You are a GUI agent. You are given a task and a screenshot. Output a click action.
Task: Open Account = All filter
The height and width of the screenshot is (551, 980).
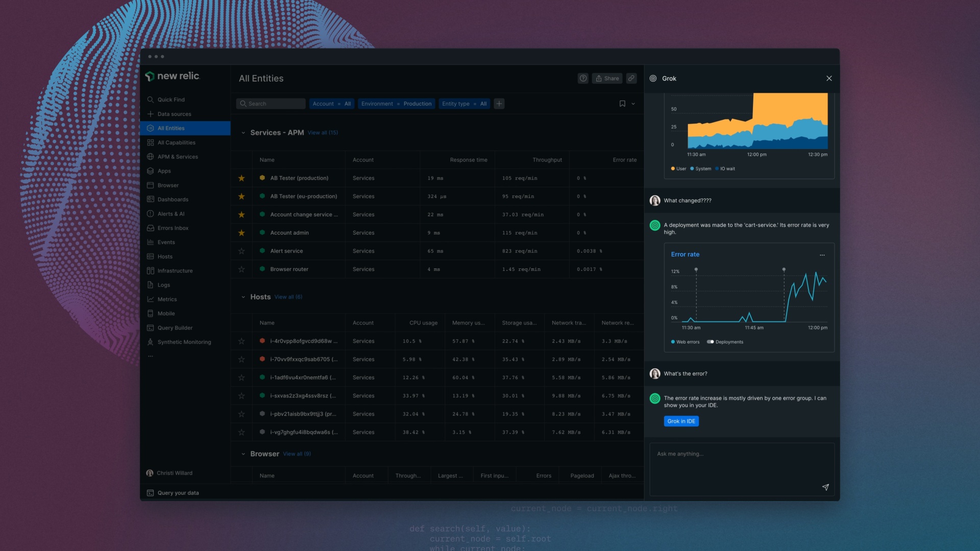pos(332,104)
